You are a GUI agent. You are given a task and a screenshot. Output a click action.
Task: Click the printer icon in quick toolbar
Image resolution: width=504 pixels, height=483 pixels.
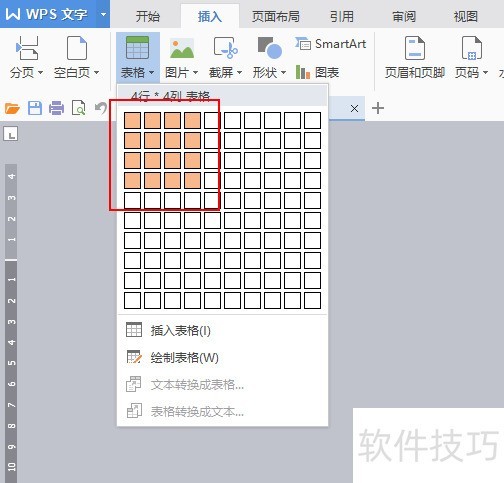[x=56, y=108]
